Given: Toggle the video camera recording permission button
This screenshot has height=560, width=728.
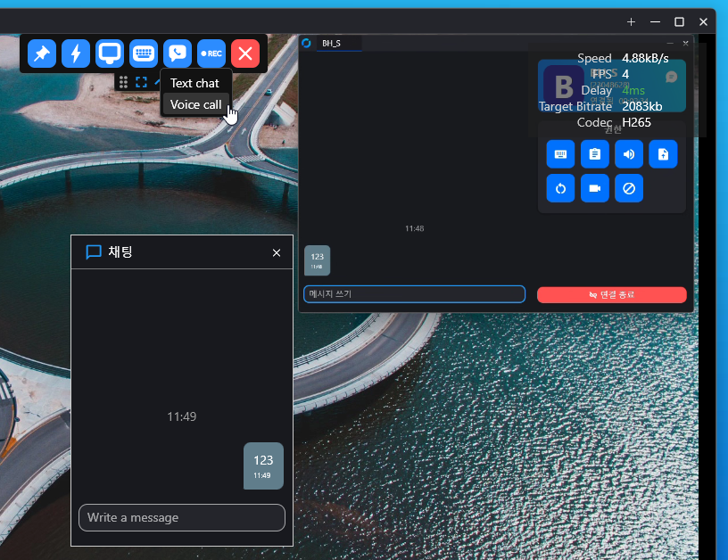Looking at the screenshot, I should coord(595,188).
